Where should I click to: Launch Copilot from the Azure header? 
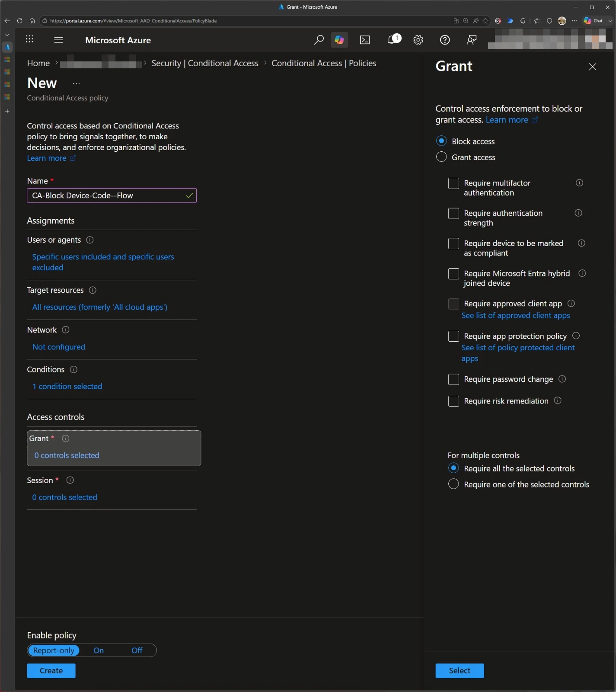(x=339, y=40)
